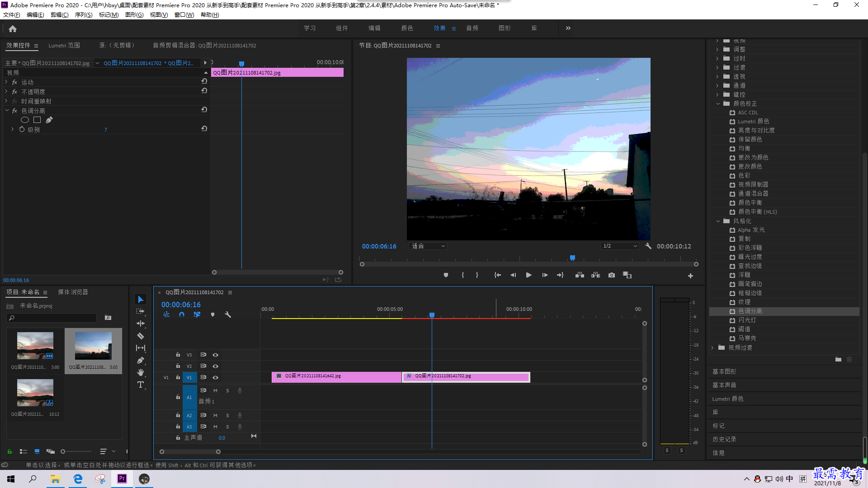
Task: Expand the 运动 effect properties
Action: point(6,82)
